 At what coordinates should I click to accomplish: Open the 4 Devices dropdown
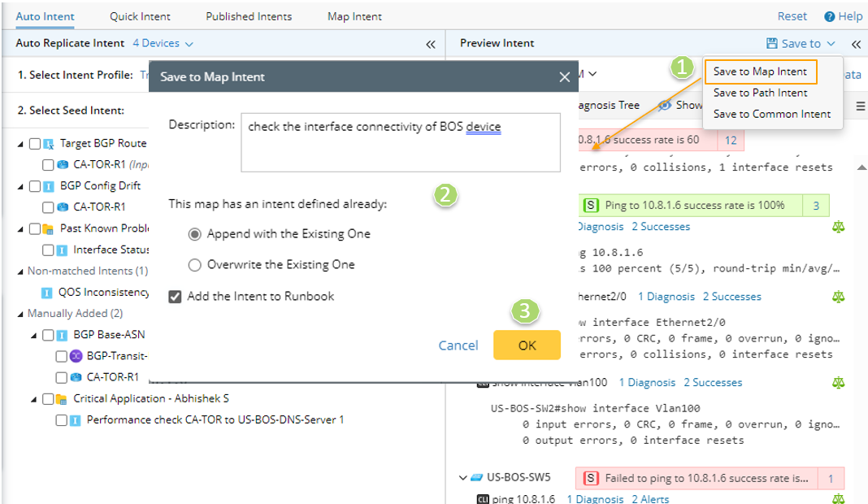pos(163,44)
